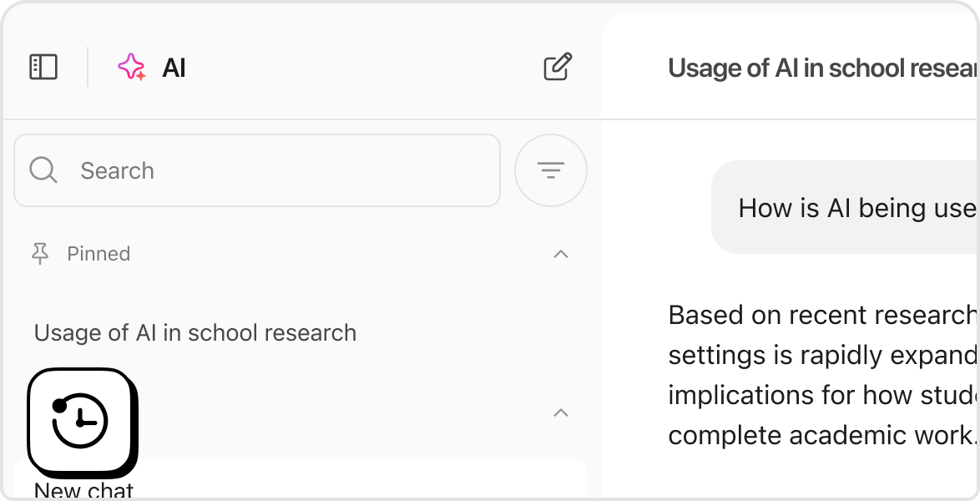
Task: Open the filter options button
Action: 551,170
